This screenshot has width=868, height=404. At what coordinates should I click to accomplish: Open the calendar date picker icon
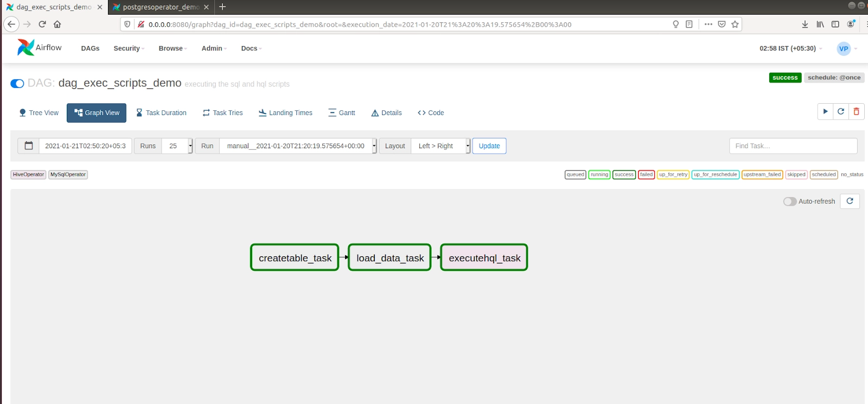(29, 146)
